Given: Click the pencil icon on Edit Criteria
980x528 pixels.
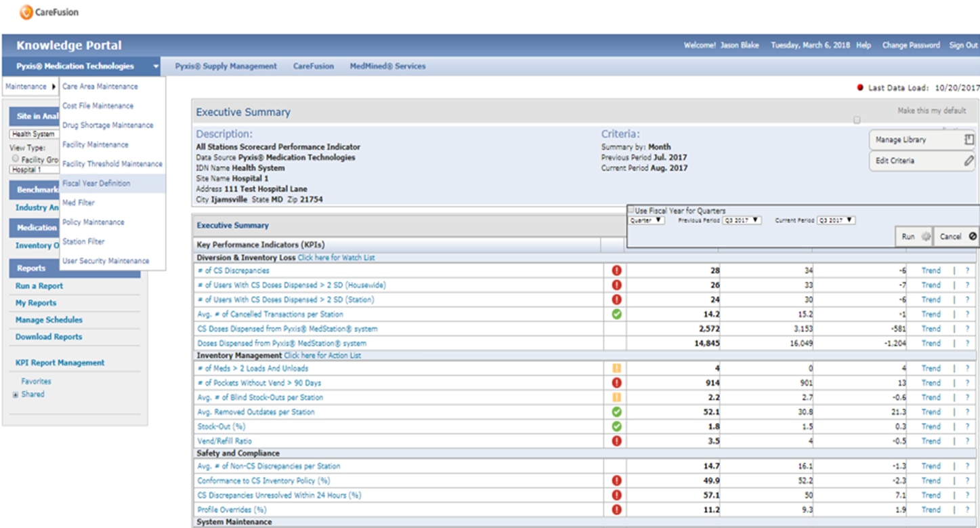Looking at the screenshot, I should 969,161.
